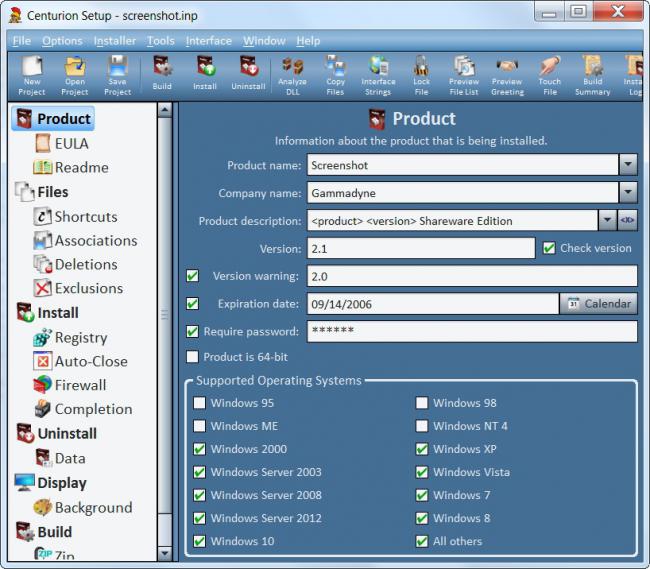The image size is (650, 569).
Task: Open the Installer menu
Action: click(x=114, y=41)
